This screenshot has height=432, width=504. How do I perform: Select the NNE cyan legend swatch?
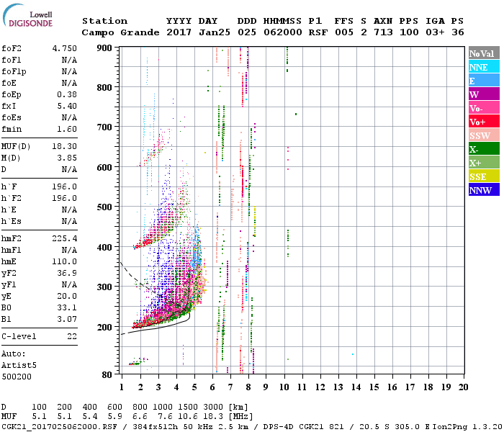pyautogui.click(x=484, y=67)
